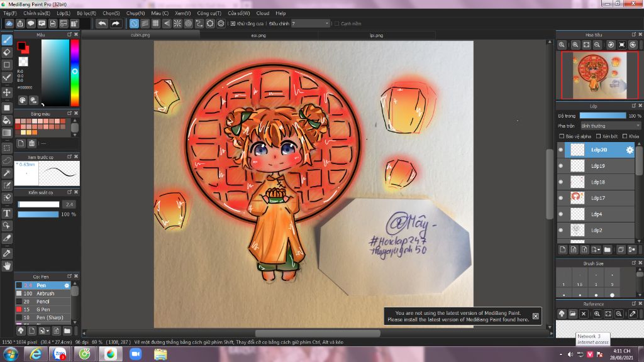
Task: Hide the Lớp19 layer
Action: click(561, 166)
